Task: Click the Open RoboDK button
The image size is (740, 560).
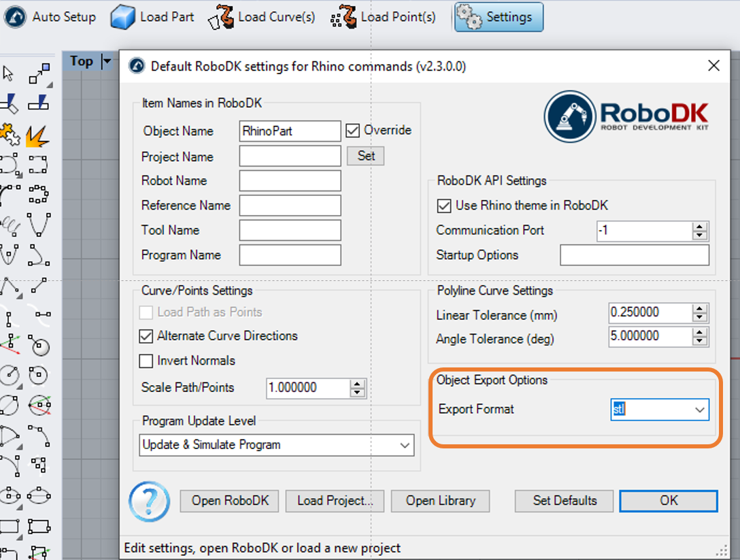Action: tap(230, 501)
